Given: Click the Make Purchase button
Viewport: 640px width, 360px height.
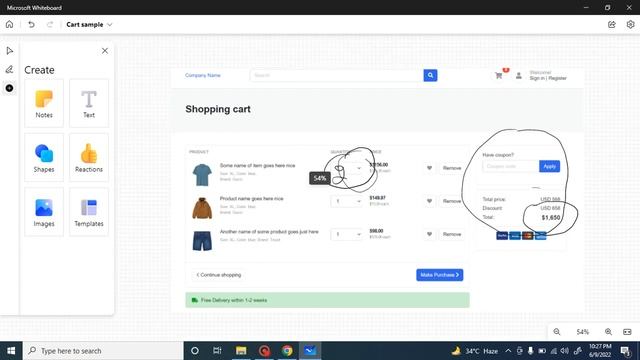Looking at the screenshot, I should [x=440, y=275].
